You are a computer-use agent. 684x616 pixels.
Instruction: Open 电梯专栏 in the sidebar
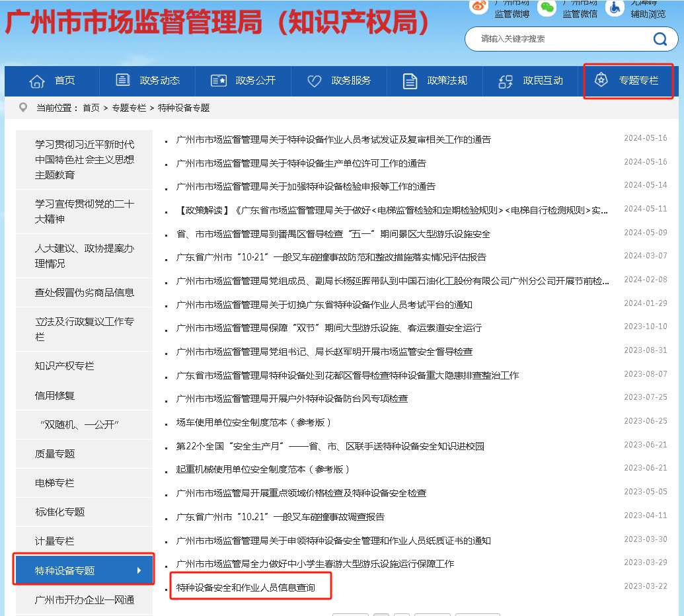pyautogui.click(x=55, y=483)
